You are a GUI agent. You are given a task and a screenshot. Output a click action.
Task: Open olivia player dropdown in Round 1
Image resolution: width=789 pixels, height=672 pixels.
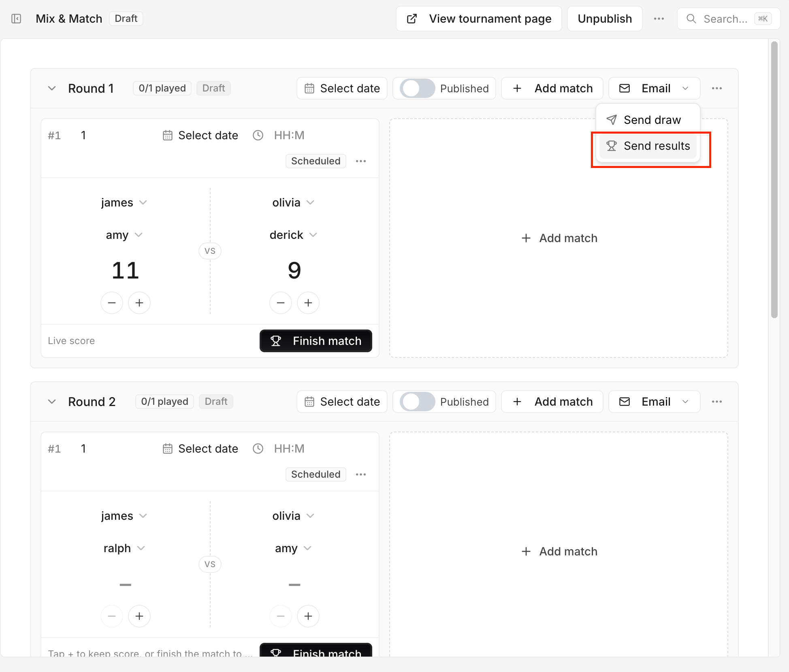293,202
